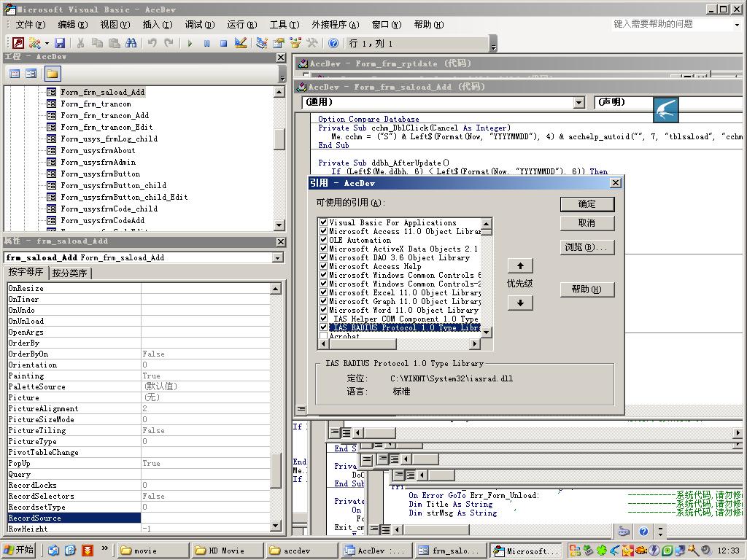Click the Paste clipboard icon
Screen dimensions: 747x560
(114, 43)
